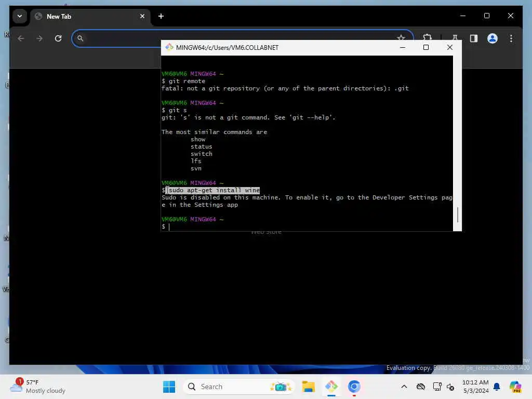Click 'status' in similar commands list
The width and height of the screenshot is (532, 399).
click(201, 147)
